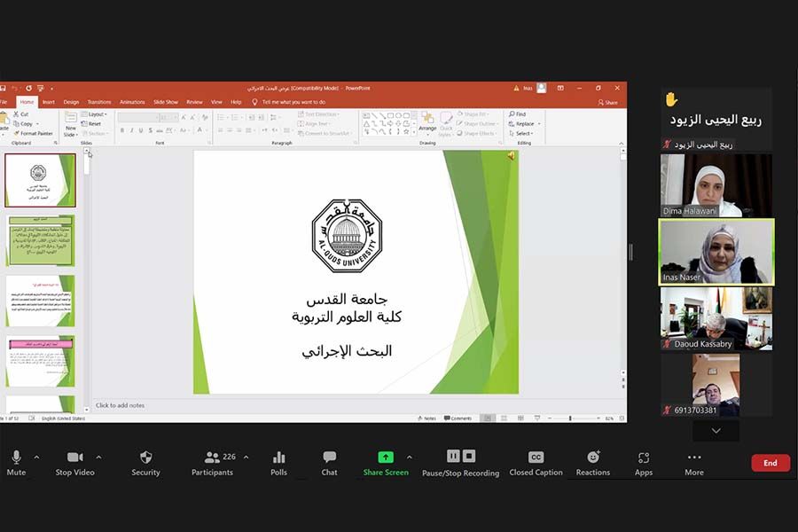Click Copy in Clipboard group

25,124
